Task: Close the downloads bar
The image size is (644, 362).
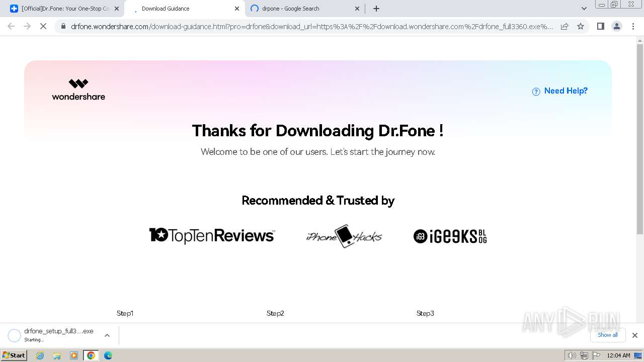Action: (x=635, y=335)
